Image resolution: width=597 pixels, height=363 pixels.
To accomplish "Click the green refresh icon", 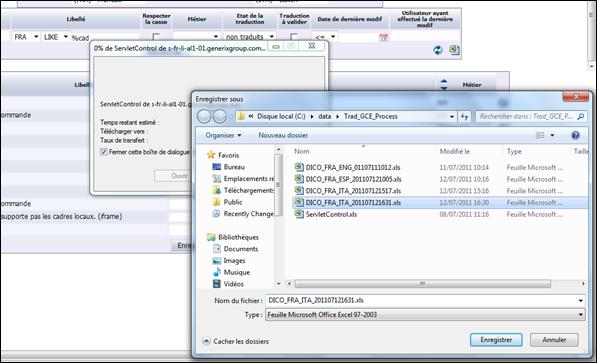I will tap(438, 50).
